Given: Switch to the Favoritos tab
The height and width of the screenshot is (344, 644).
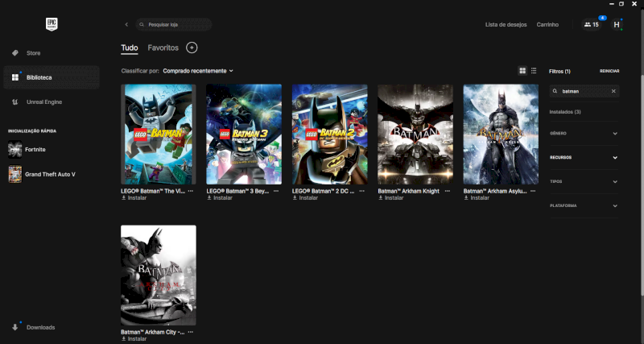Looking at the screenshot, I should pos(163,48).
